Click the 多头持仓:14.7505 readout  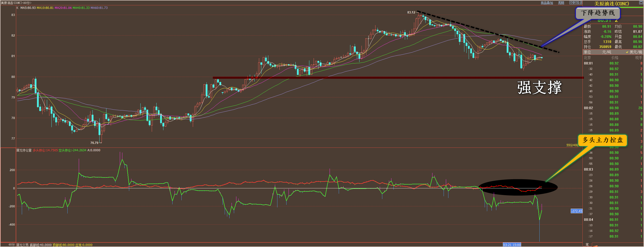[45, 150]
